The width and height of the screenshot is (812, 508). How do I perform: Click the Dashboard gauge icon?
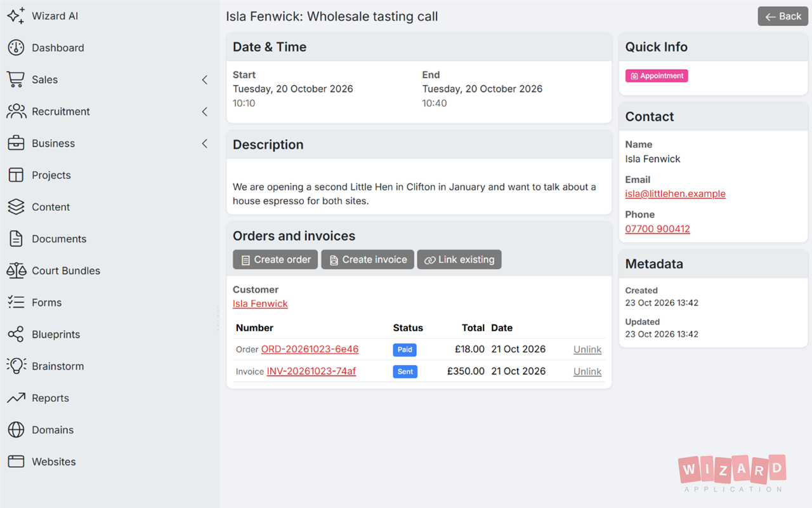coord(16,48)
